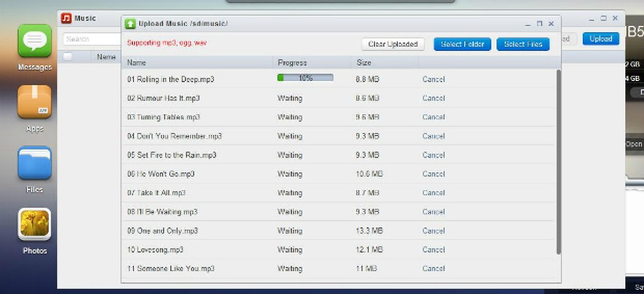Focus the Search field in Music window
The image size is (644, 294).
click(92, 39)
